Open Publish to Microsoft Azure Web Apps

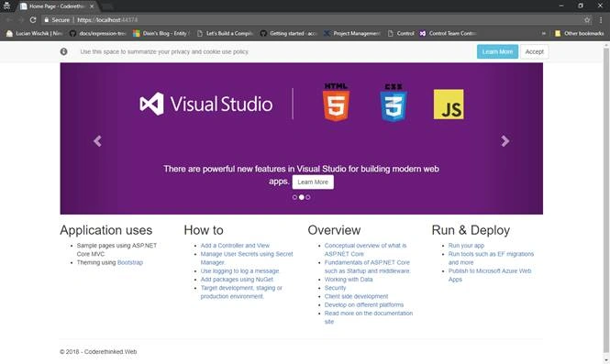tap(490, 275)
